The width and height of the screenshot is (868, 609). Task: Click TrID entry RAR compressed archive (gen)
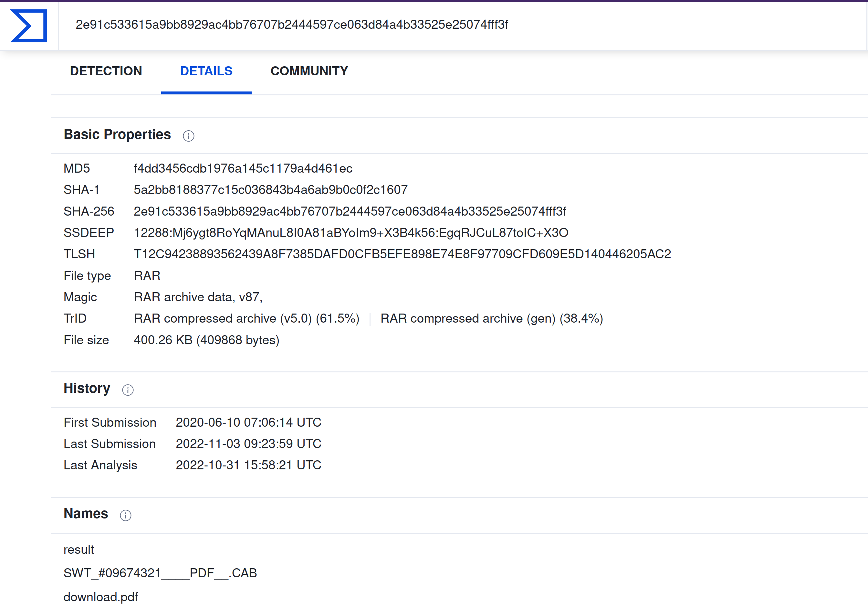[x=491, y=318]
